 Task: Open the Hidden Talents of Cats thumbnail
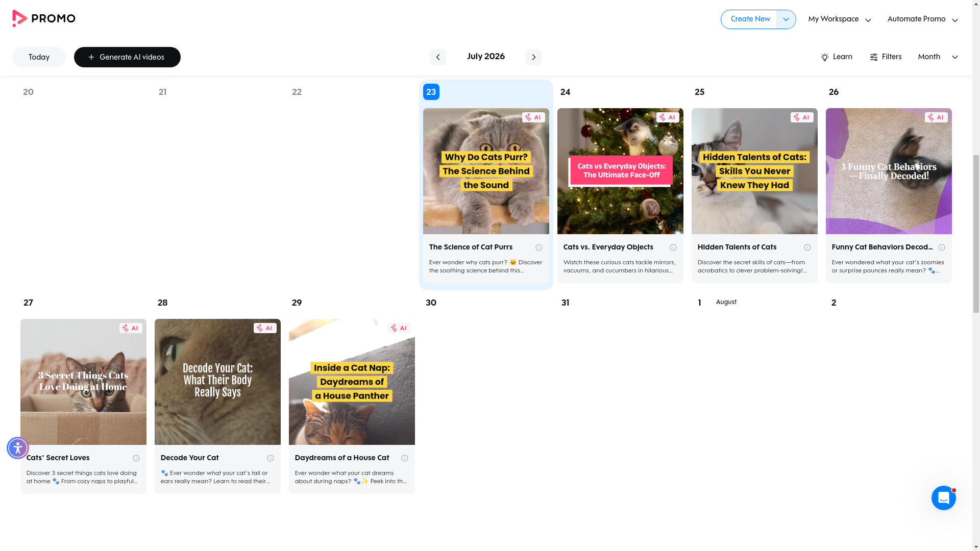click(x=754, y=171)
